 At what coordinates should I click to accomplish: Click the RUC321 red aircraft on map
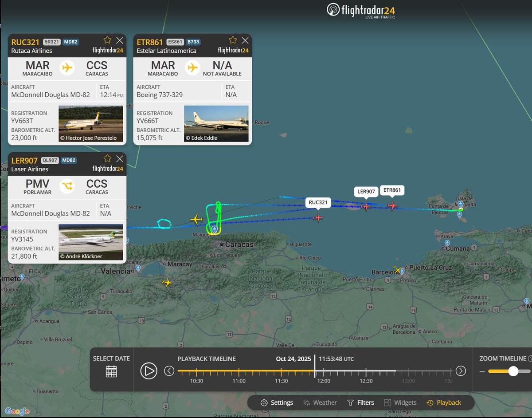click(317, 217)
